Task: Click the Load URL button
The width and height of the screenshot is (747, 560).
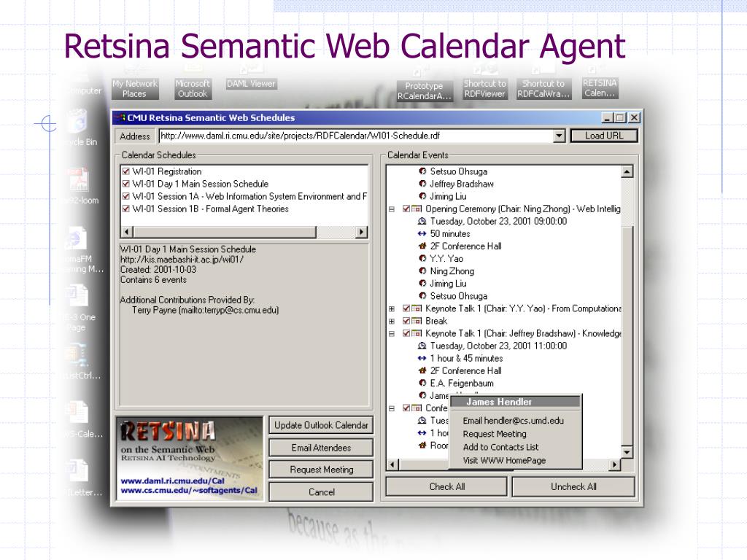Action: click(x=604, y=136)
